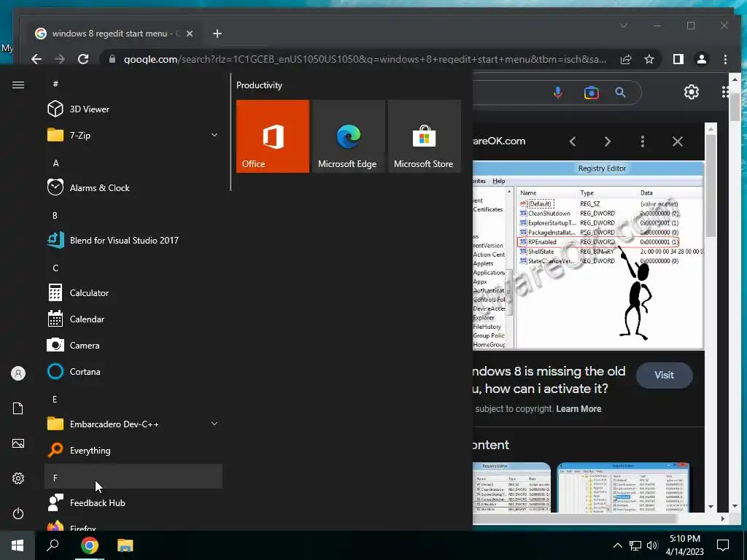This screenshot has width=747, height=560.
Task: Open Feedback Hub
Action: [133, 503]
